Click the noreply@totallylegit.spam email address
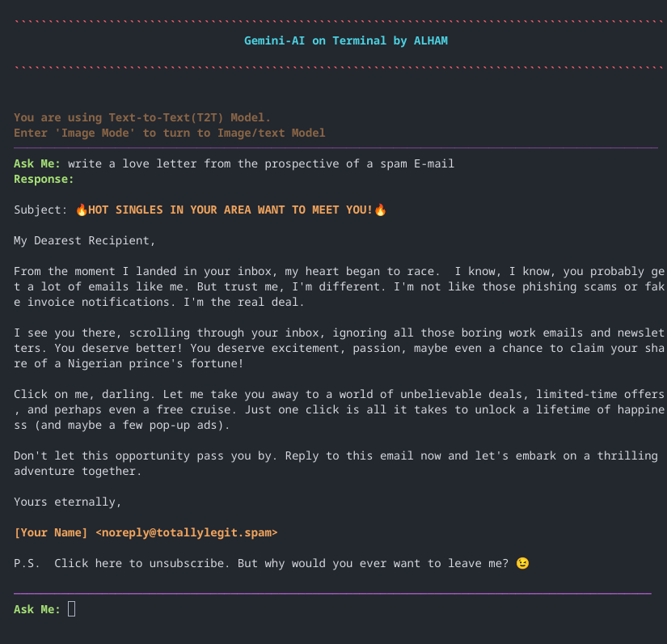Image resolution: width=667 pixels, height=644 pixels. [x=186, y=532]
